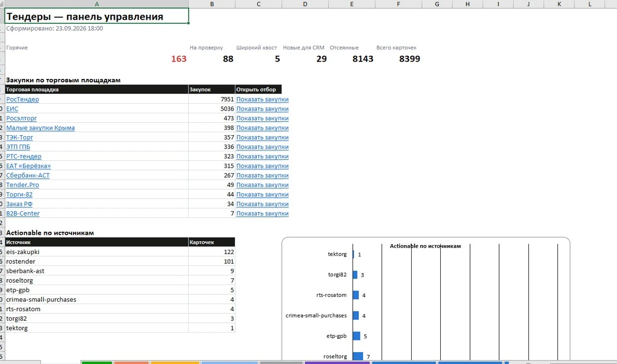Select the Открыть отбор header cell

259,90
